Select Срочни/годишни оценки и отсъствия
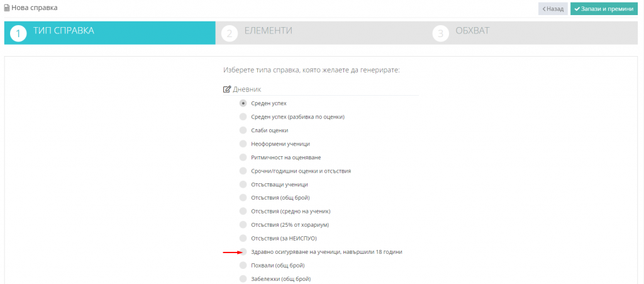The height and width of the screenshot is (284, 644). click(x=243, y=171)
